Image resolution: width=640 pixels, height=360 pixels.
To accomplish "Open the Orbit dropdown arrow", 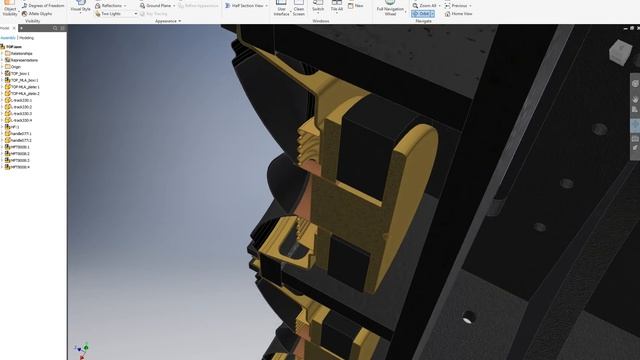I will tap(432, 13).
